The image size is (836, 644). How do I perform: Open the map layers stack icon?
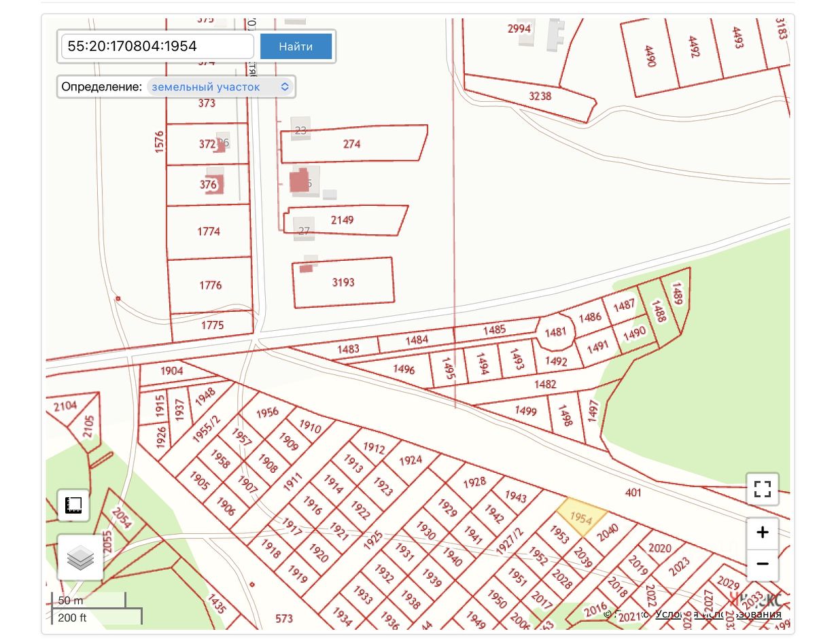[x=80, y=557]
